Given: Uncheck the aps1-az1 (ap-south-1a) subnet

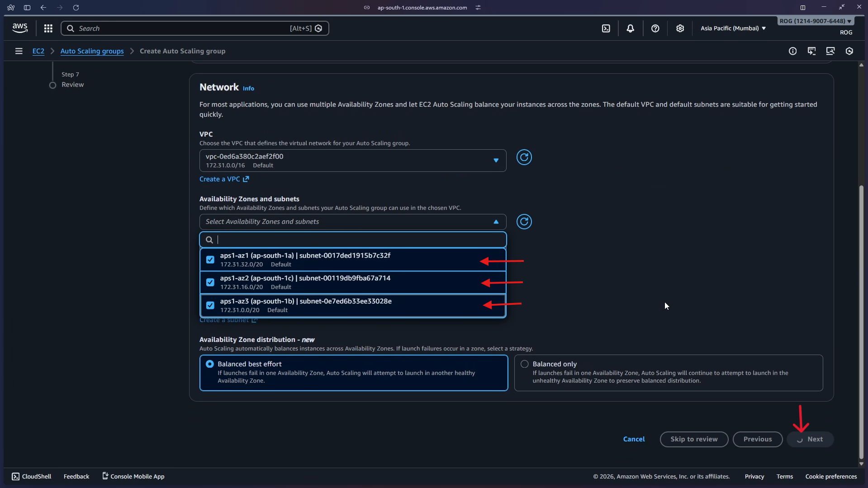Looking at the screenshot, I should 210,260.
